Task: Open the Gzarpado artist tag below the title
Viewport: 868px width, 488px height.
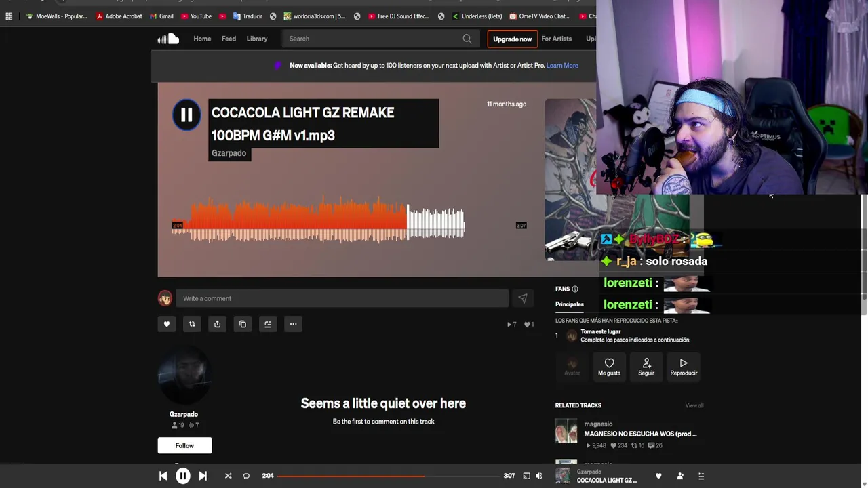Action: click(x=229, y=153)
